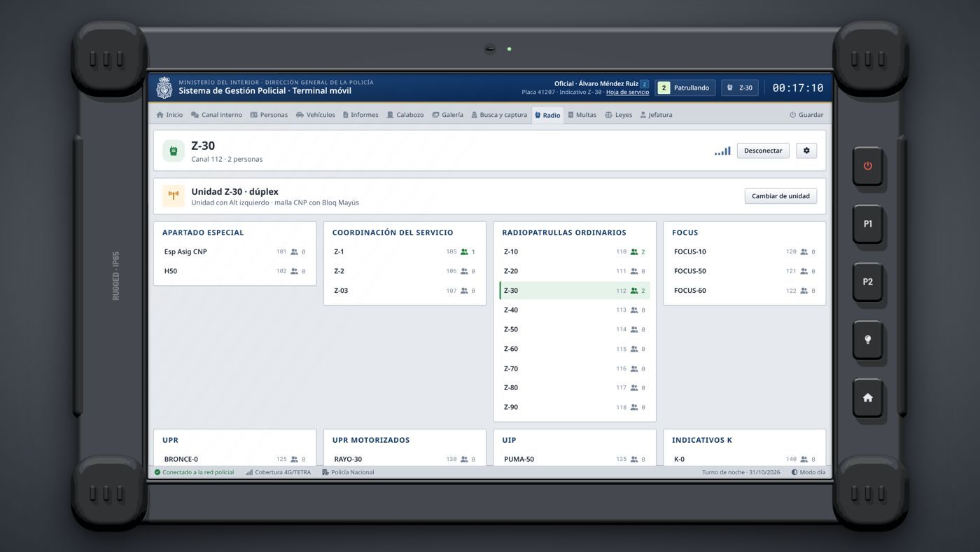
Task: Select channel Z-40 in Radiopatrullas
Action: [x=575, y=310]
